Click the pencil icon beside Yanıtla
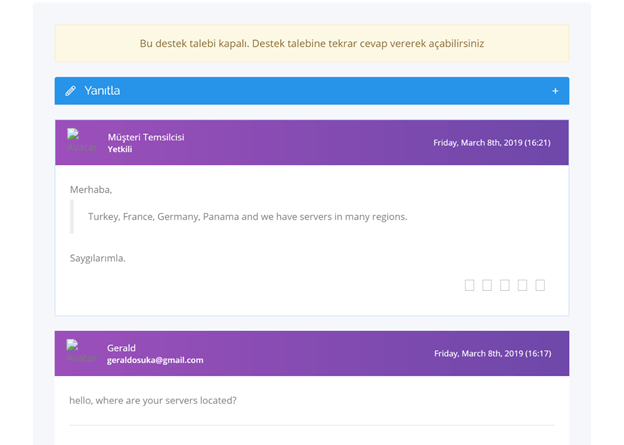This screenshot has width=624, height=445. (70, 91)
